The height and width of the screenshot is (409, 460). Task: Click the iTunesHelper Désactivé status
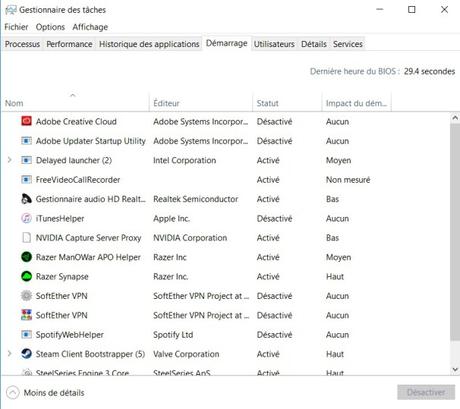coord(274,218)
